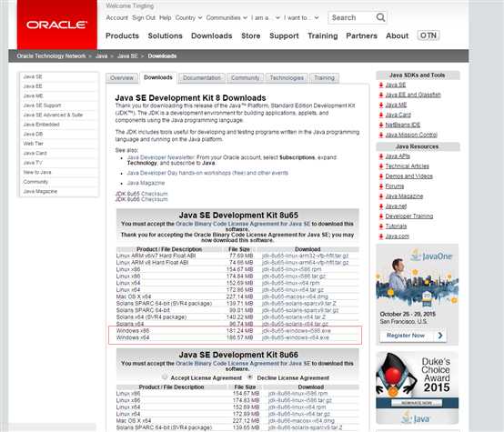The height and width of the screenshot is (432, 504).
Task: Click the OTN button
Action: pos(428,35)
